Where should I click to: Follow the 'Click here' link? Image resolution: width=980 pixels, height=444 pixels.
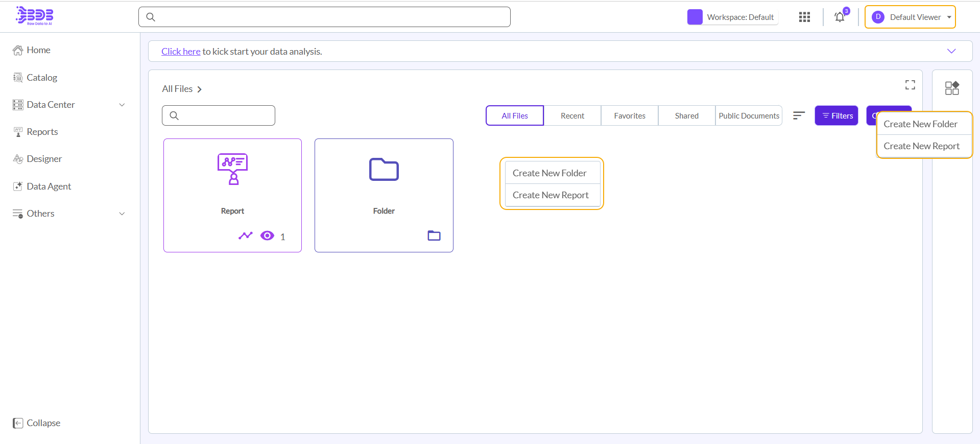(x=181, y=52)
